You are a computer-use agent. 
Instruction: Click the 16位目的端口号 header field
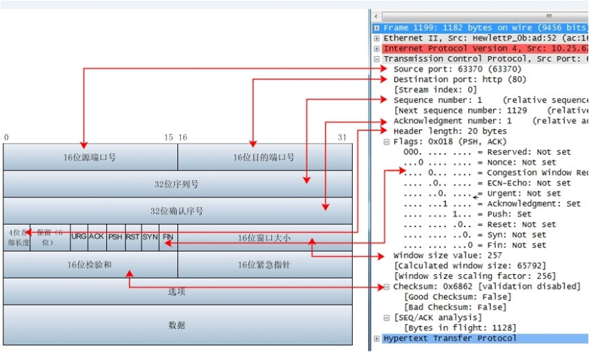[265, 157]
